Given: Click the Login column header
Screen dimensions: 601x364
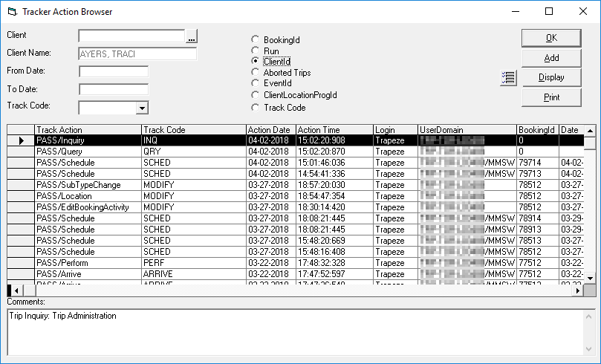Looking at the screenshot, I should 395,130.
